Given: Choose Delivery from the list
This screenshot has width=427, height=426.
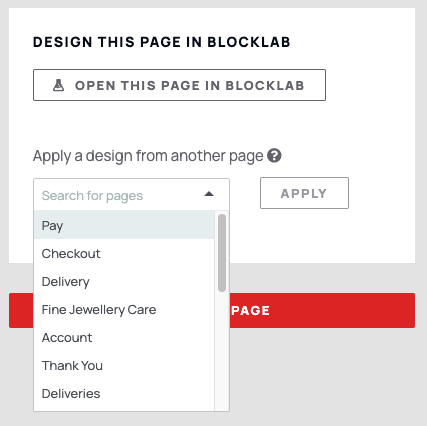Looking at the screenshot, I should coord(124,282).
